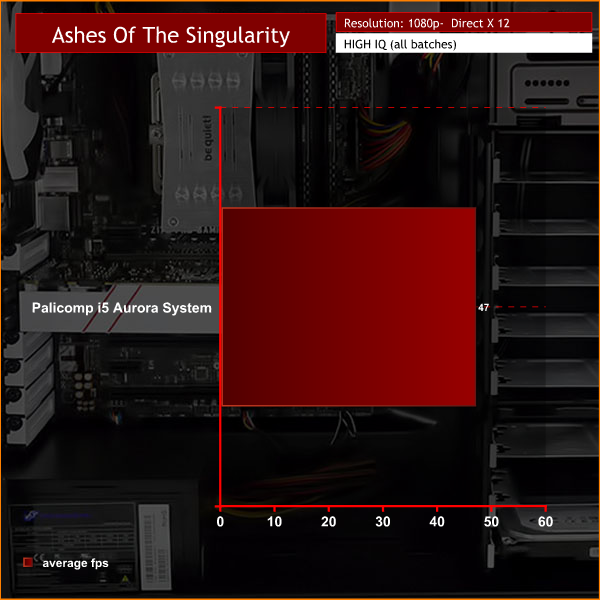Click the axis label '30'

383,522
